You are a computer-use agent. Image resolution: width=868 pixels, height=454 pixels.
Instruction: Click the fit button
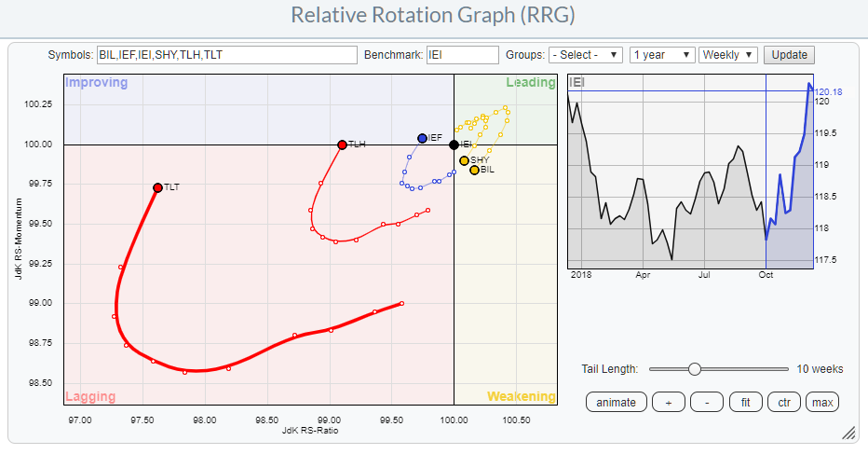745,402
